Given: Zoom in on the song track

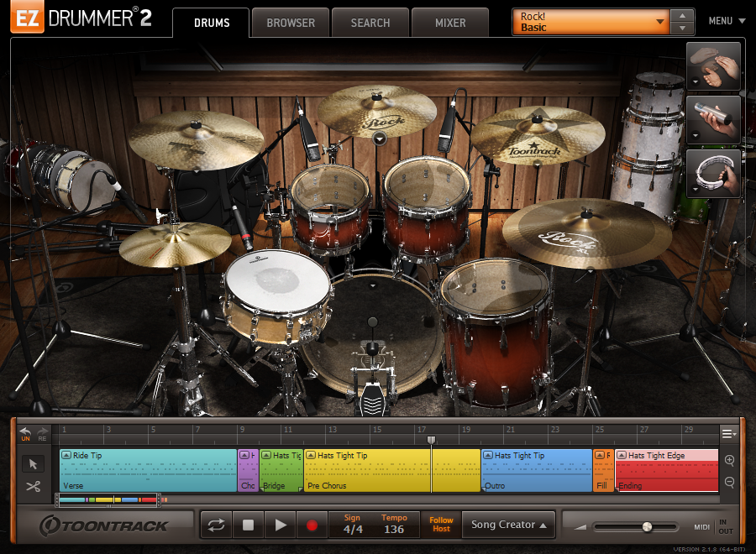Looking at the screenshot, I should pyautogui.click(x=729, y=460).
